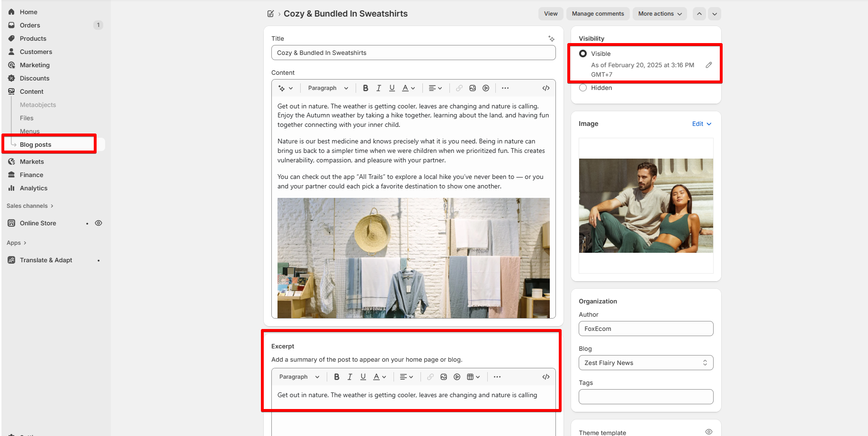Edit visibility date with pencil icon
This screenshot has width=868, height=436.
coord(708,65)
